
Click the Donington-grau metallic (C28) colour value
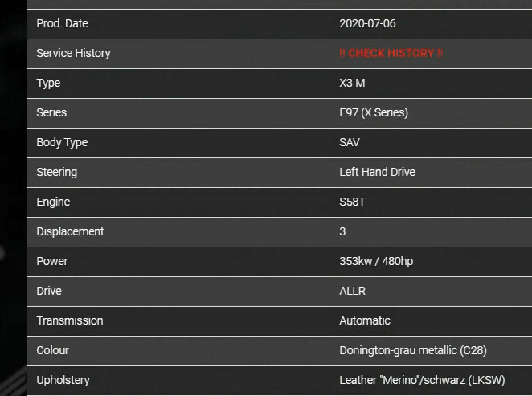tap(413, 350)
